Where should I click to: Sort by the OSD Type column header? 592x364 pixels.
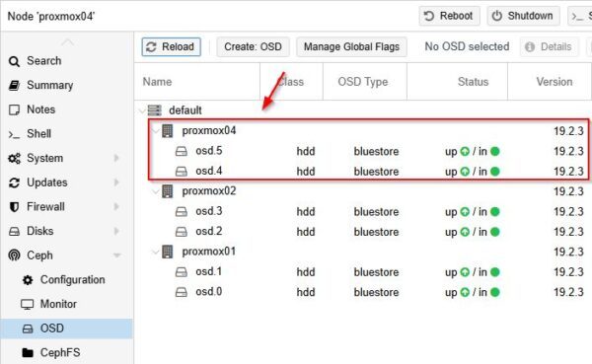[365, 82]
